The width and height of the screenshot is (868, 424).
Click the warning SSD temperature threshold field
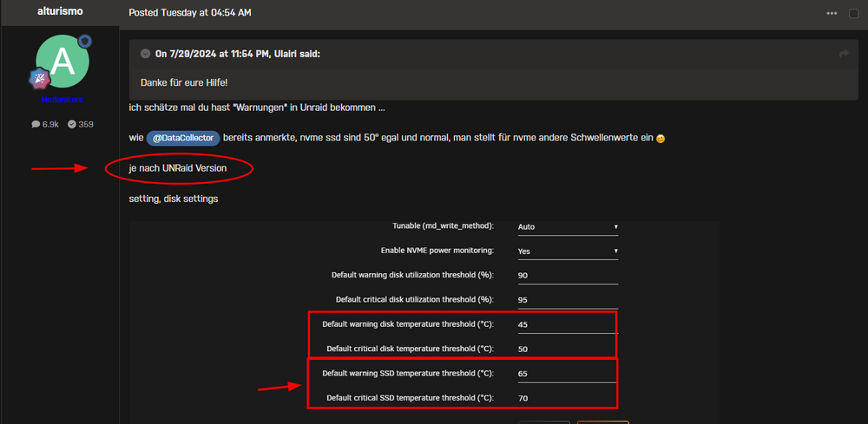click(568, 374)
